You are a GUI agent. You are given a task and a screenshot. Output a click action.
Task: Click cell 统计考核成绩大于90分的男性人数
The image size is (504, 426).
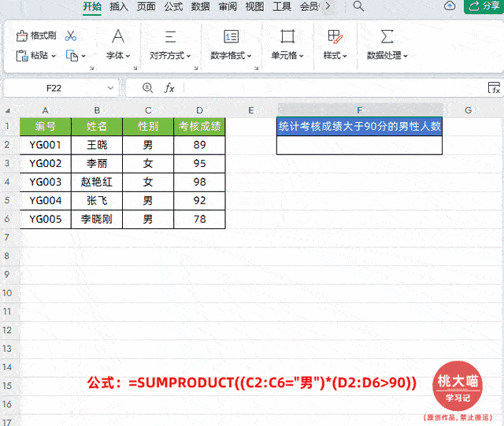[359, 126]
